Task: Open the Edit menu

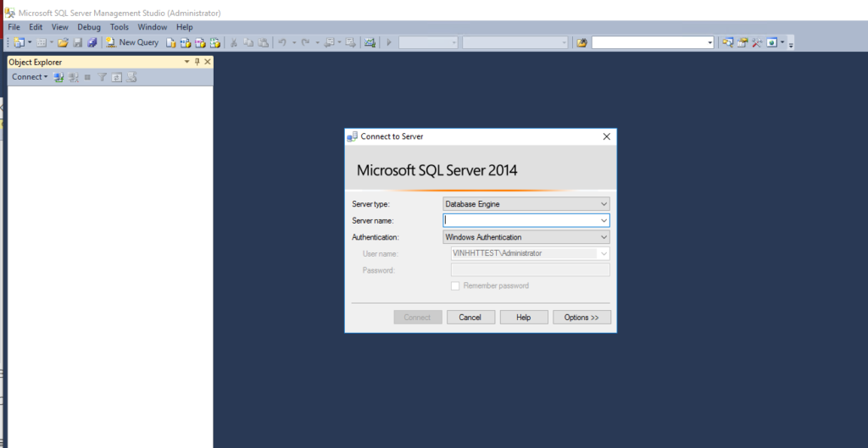Action: pyautogui.click(x=36, y=26)
